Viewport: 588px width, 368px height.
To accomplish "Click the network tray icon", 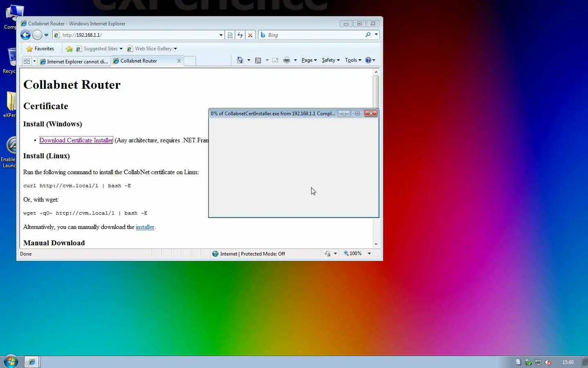I will pos(538,362).
